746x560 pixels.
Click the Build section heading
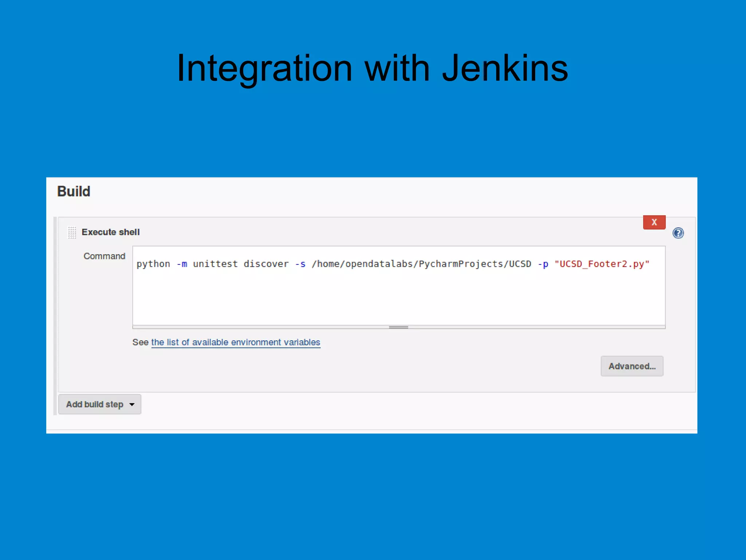point(74,191)
